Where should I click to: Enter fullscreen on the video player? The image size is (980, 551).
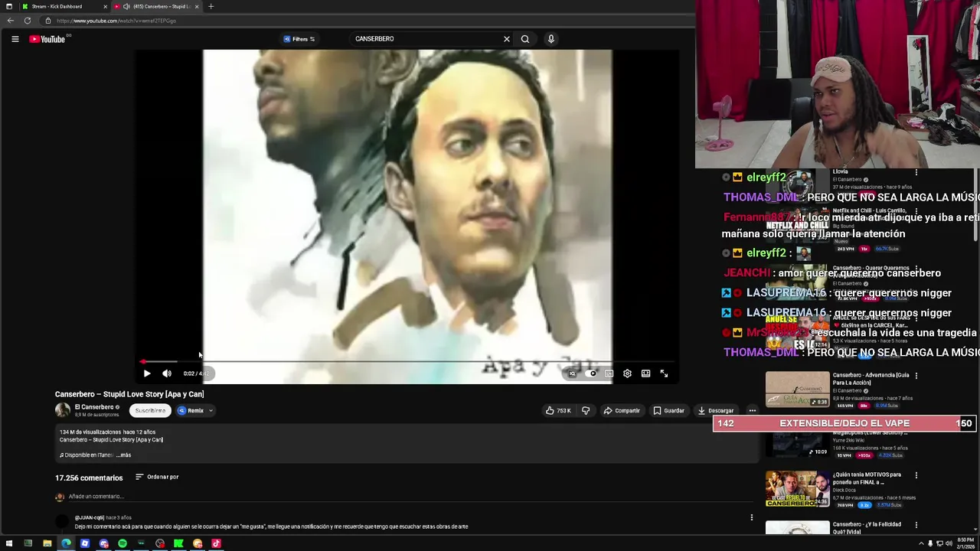tap(664, 373)
